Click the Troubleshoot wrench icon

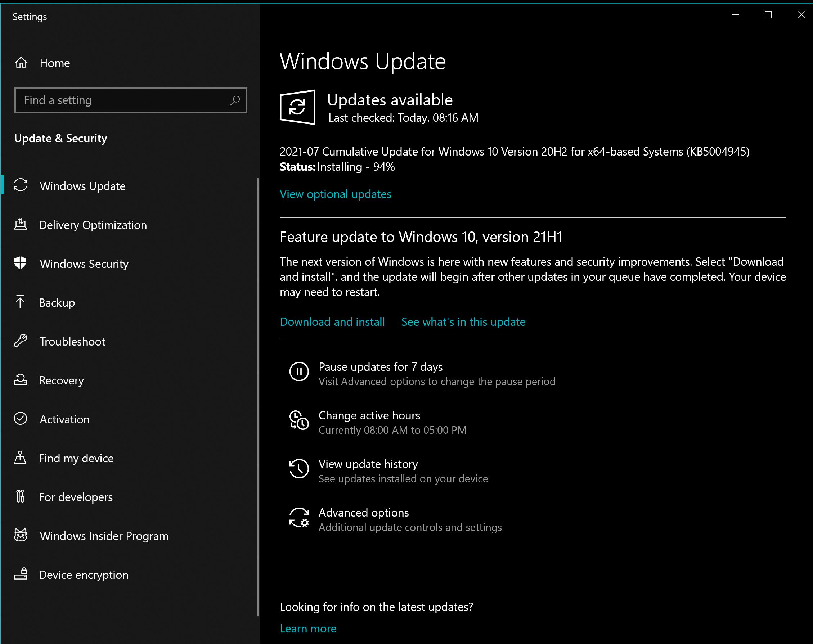point(21,341)
